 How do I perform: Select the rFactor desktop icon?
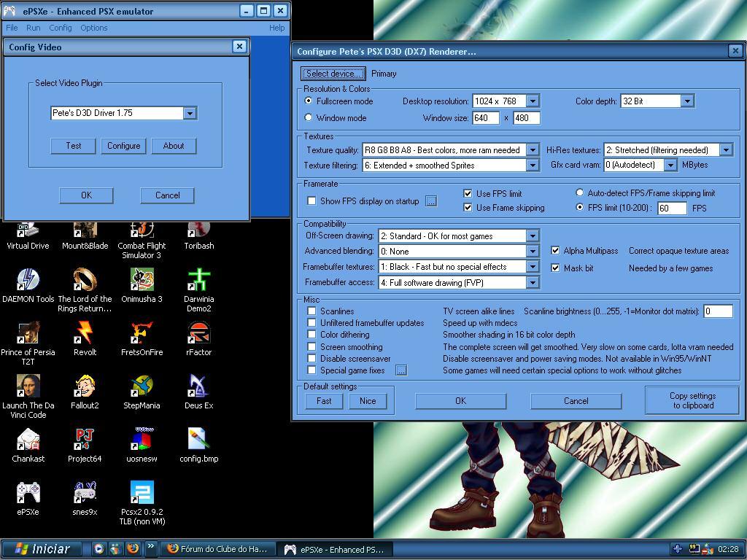[198, 339]
